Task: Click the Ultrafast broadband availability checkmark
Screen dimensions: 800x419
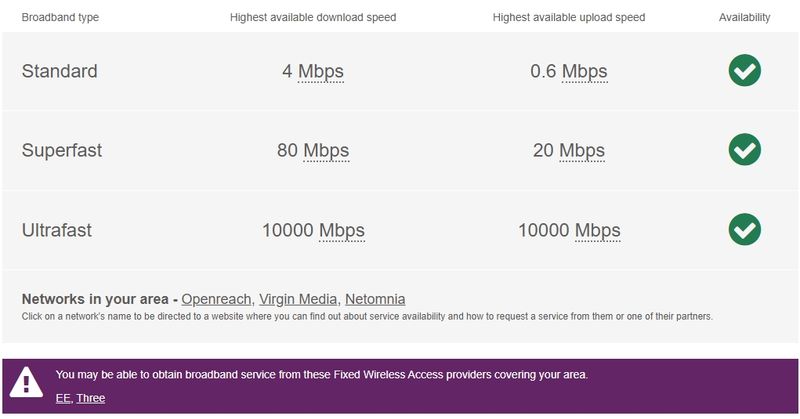Action: coord(744,229)
